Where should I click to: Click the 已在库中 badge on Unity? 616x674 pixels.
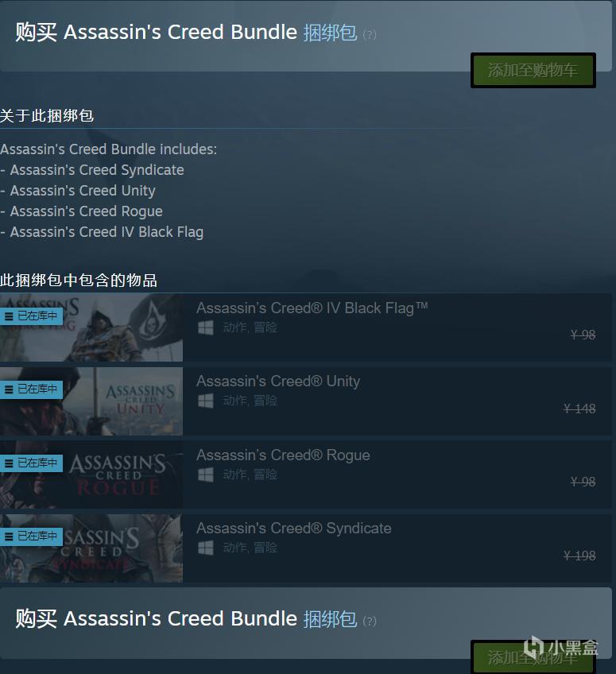(31, 389)
